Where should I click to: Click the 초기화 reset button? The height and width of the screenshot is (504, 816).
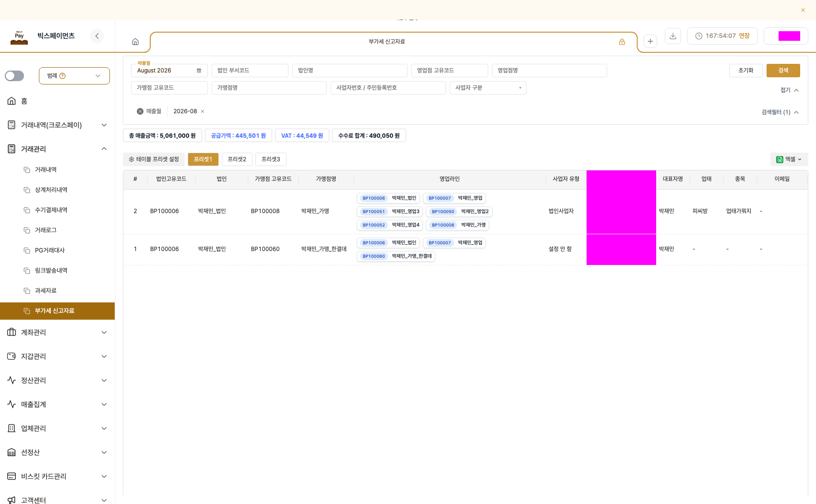(746, 71)
